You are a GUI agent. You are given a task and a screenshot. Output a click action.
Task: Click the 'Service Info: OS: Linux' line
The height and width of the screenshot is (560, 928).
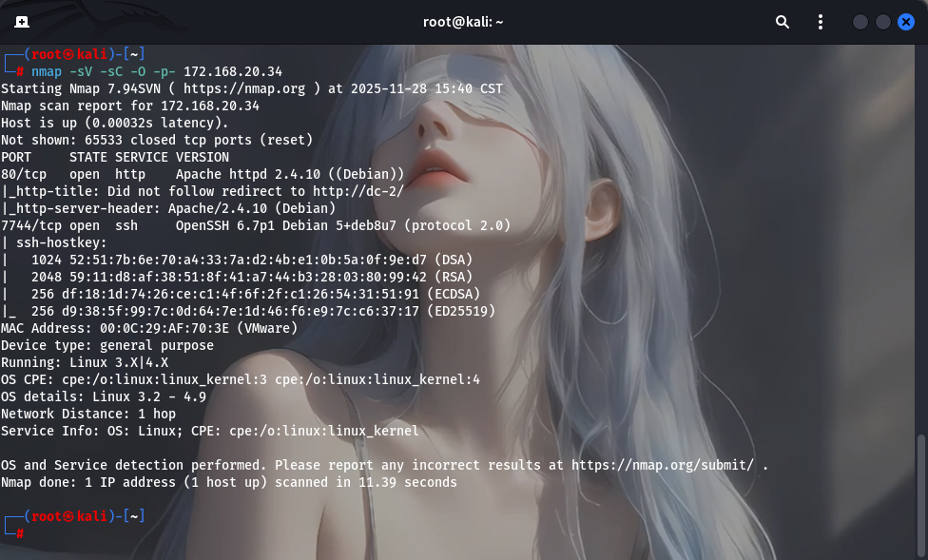pyautogui.click(x=210, y=431)
